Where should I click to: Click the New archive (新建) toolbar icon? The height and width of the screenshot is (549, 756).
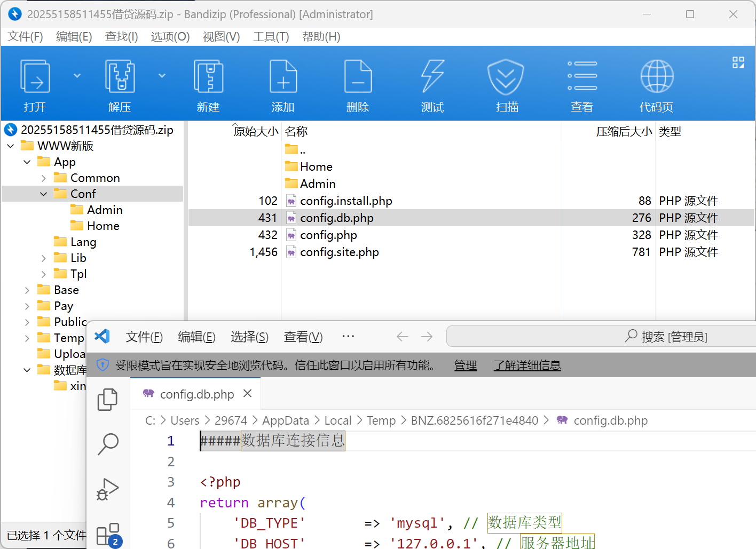[208, 76]
